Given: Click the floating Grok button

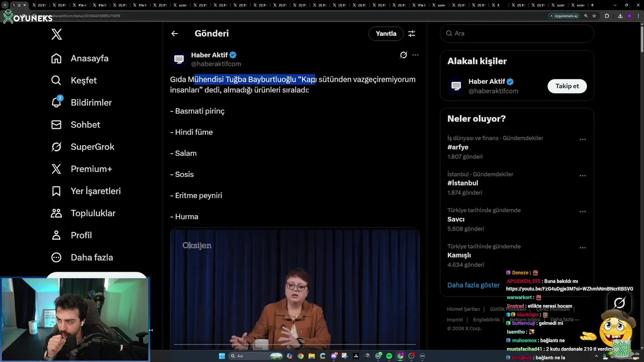Looking at the screenshot, I should click(619, 303).
